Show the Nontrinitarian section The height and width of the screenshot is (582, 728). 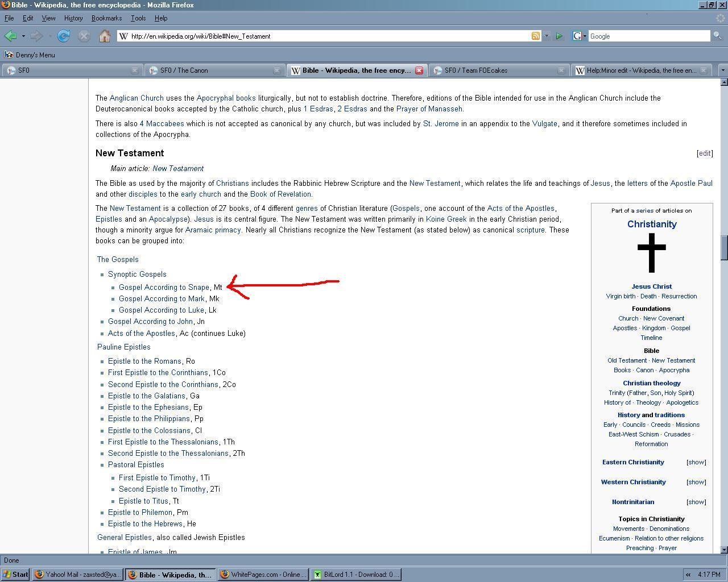(696, 502)
